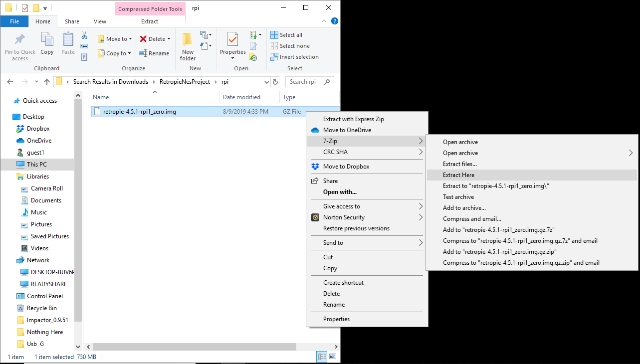
Task: Sort the file list by the Name column
Action: point(155,97)
